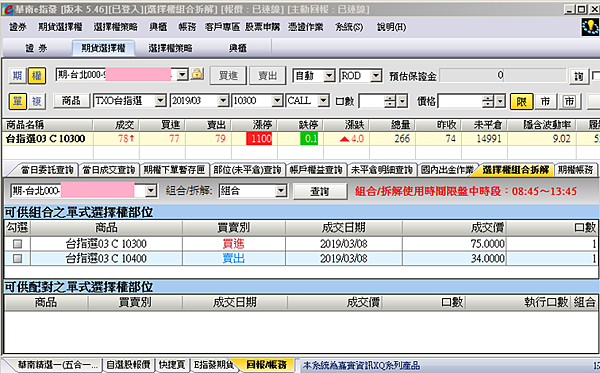Switch to bottom tab E指發期貨
The image size is (600, 373).
tap(214, 365)
